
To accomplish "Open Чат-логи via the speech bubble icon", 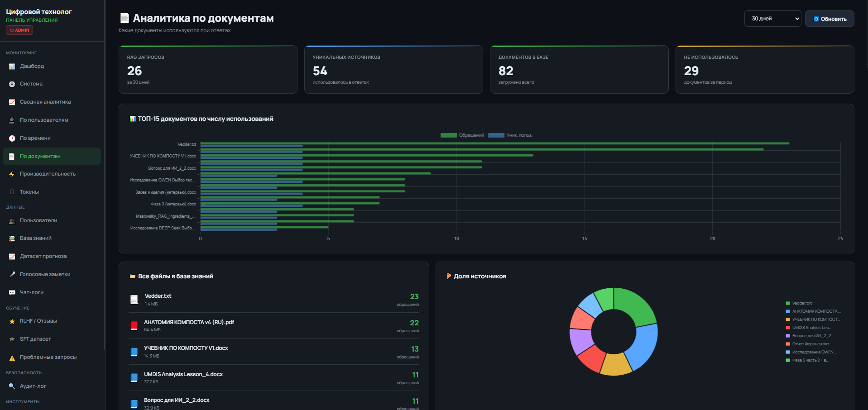I will 12,293.
